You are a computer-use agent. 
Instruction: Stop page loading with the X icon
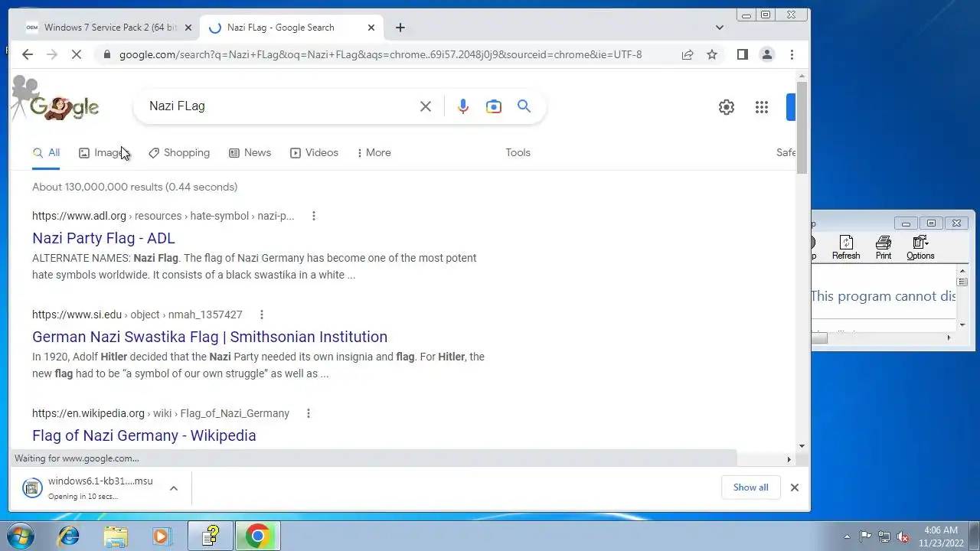pos(77,54)
